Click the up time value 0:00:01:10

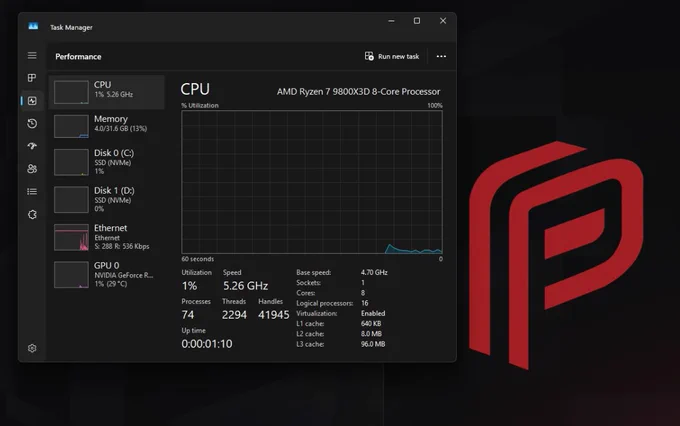pos(207,344)
